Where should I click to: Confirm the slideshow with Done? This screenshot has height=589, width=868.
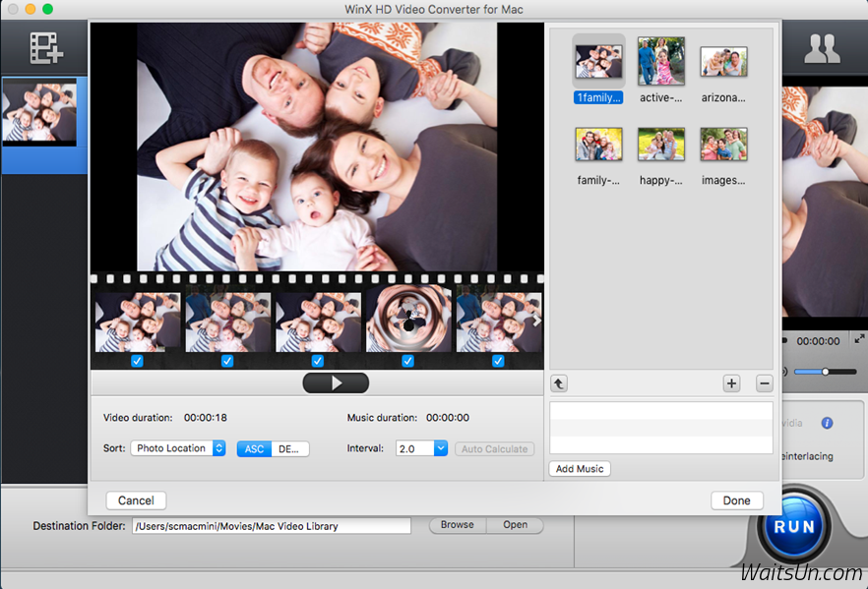pyautogui.click(x=736, y=501)
